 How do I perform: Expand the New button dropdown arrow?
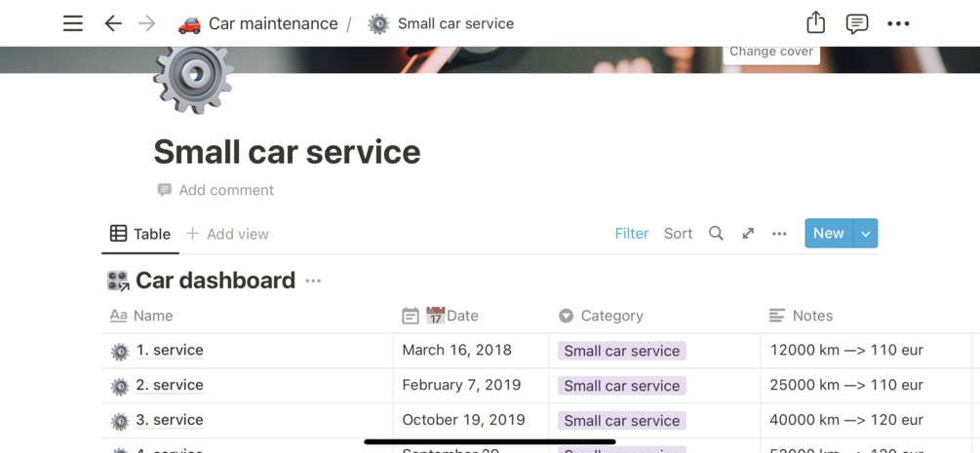coord(865,234)
